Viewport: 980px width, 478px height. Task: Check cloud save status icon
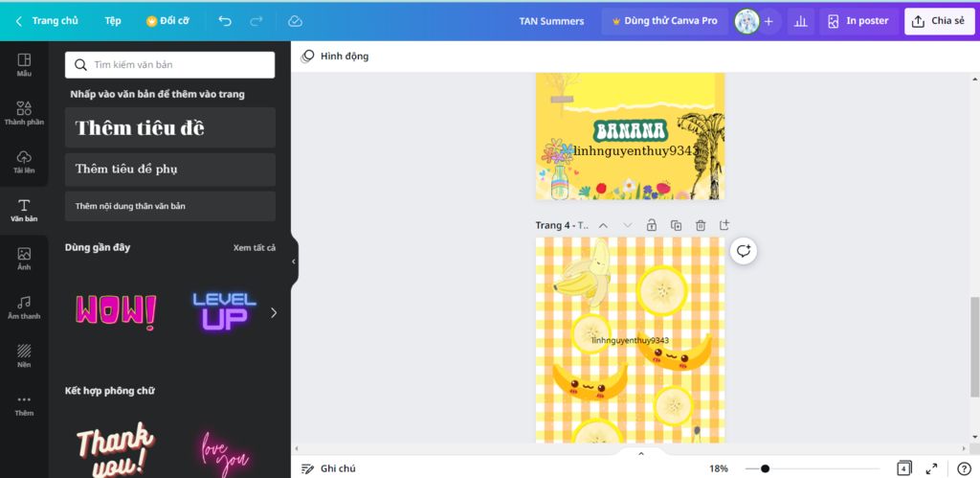(x=295, y=21)
